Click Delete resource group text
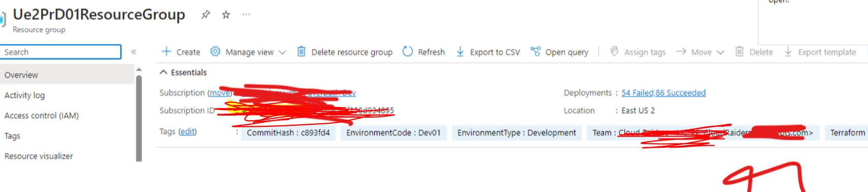The image size is (868, 192). [x=352, y=52]
